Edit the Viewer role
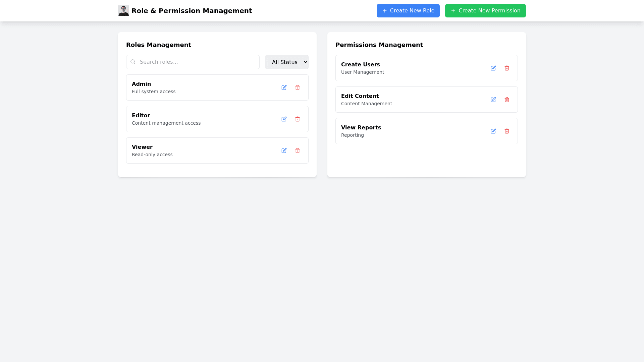Viewport: 644px width, 362px height. click(284, 150)
